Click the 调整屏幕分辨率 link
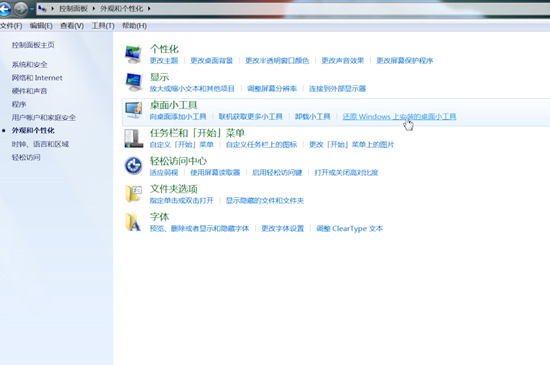 (x=272, y=88)
